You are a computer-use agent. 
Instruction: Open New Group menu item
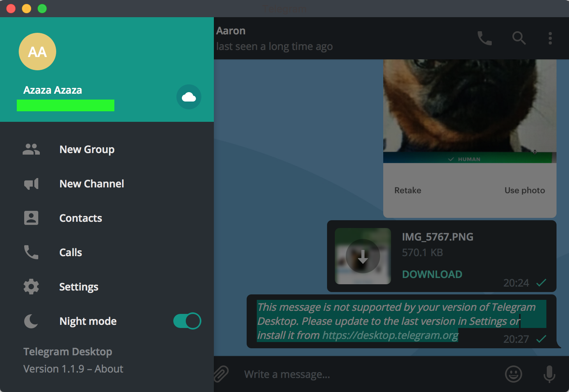pyautogui.click(x=107, y=149)
